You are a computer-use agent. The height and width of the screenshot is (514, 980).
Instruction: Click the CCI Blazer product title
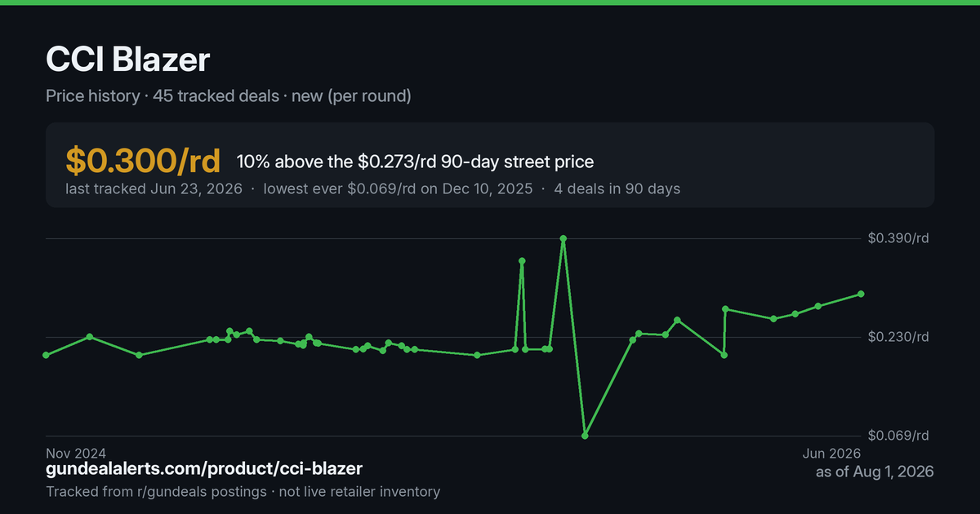pyautogui.click(x=128, y=60)
